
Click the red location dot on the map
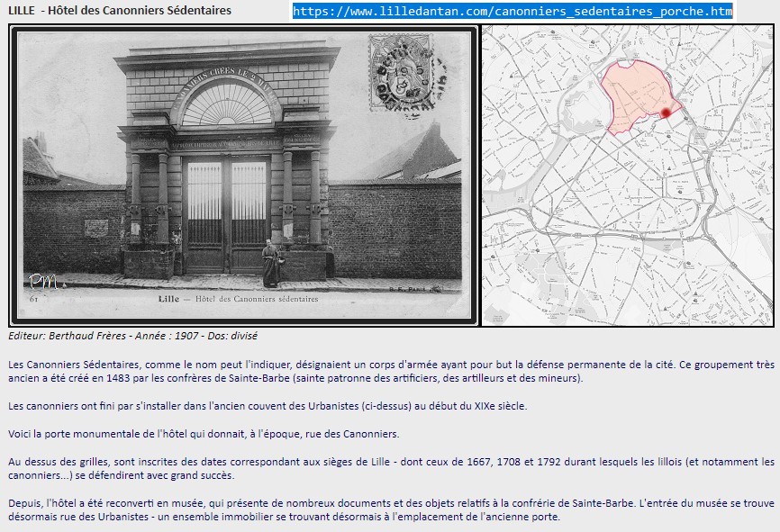(x=666, y=113)
